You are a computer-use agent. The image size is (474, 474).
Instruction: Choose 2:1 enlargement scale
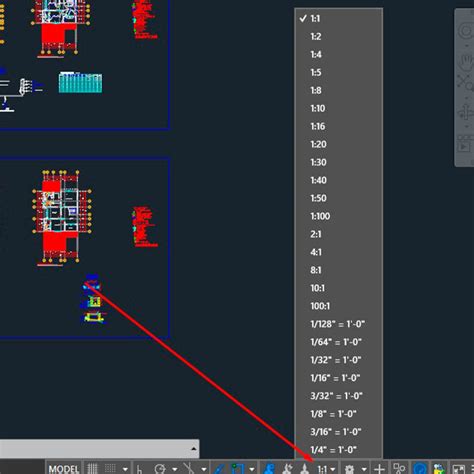(339, 234)
